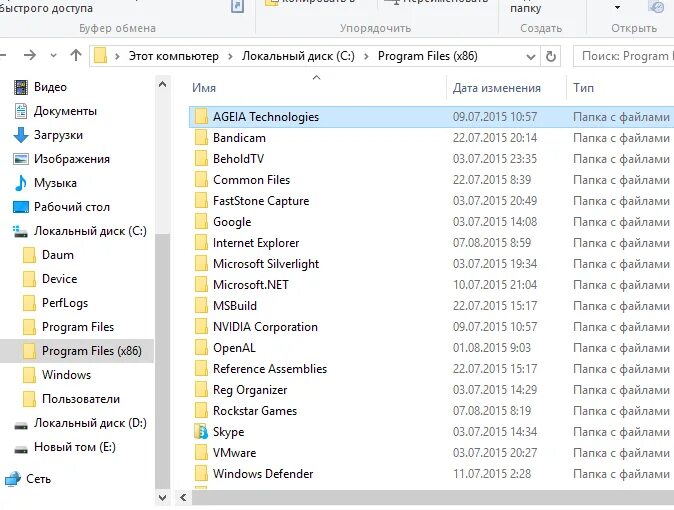The height and width of the screenshot is (510, 674).
Task: Open recent locations dropdown arrow
Action: pos(53,55)
